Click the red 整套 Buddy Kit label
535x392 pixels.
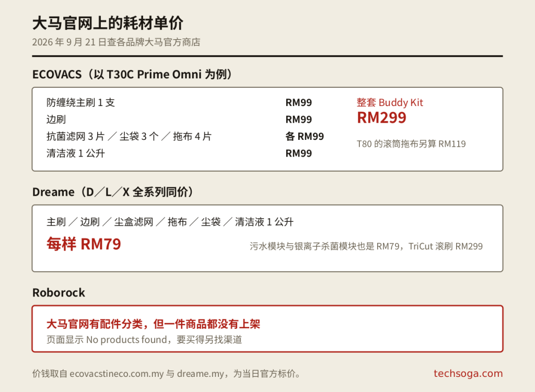point(390,103)
